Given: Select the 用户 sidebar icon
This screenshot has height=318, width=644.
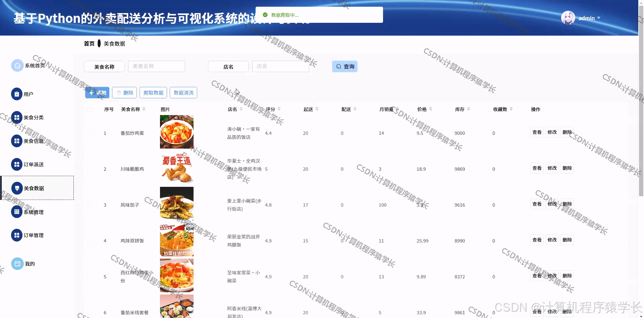Looking at the screenshot, I should click(17, 94).
